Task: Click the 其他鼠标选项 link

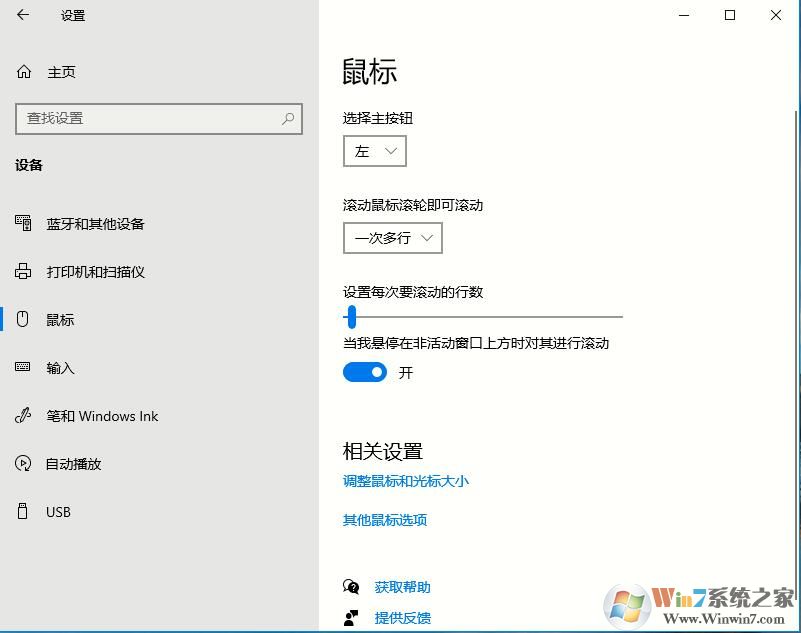Action: (383, 520)
